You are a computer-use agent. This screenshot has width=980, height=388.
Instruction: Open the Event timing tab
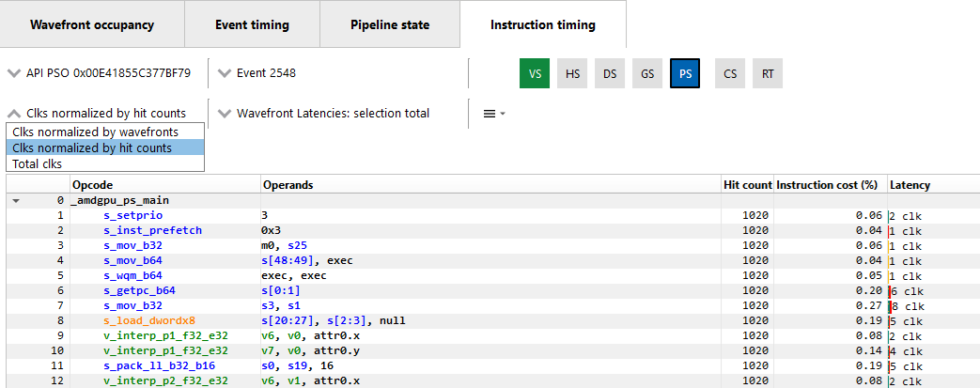point(252,24)
